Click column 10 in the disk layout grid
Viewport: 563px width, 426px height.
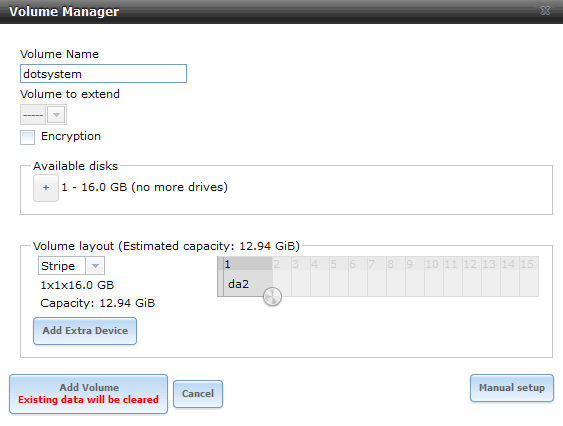tap(434, 264)
